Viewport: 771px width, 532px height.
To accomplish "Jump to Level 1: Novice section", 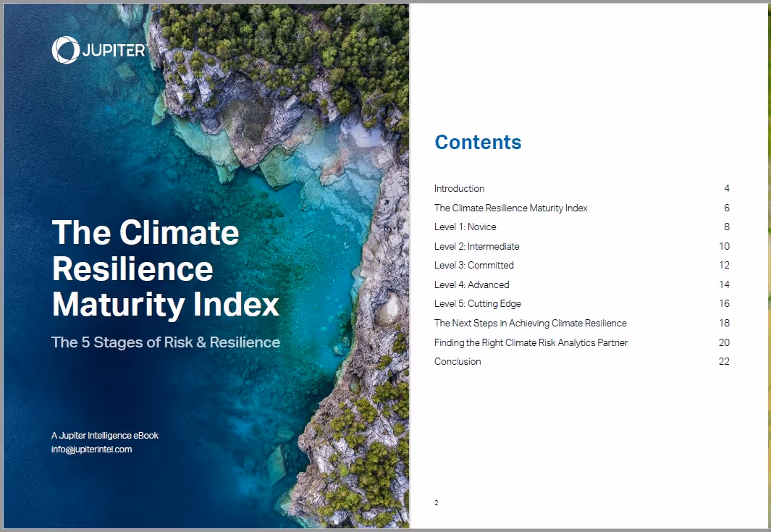I will 465,227.
